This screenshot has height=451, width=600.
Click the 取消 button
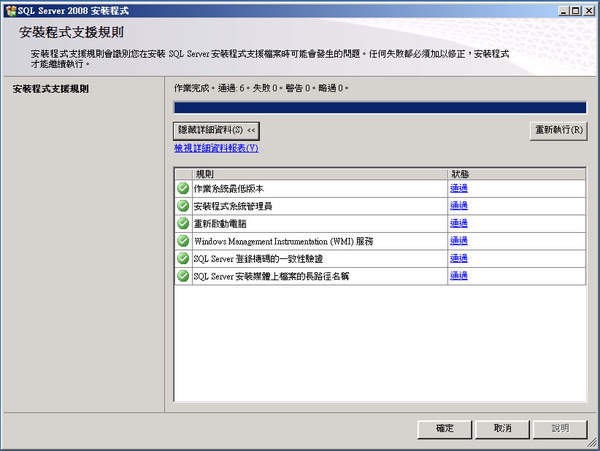(502, 429)
